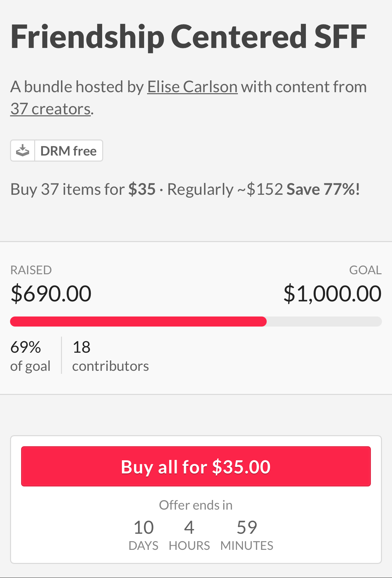Click the DRM free label badge
The image size is (392, 578).
(68, 151)
